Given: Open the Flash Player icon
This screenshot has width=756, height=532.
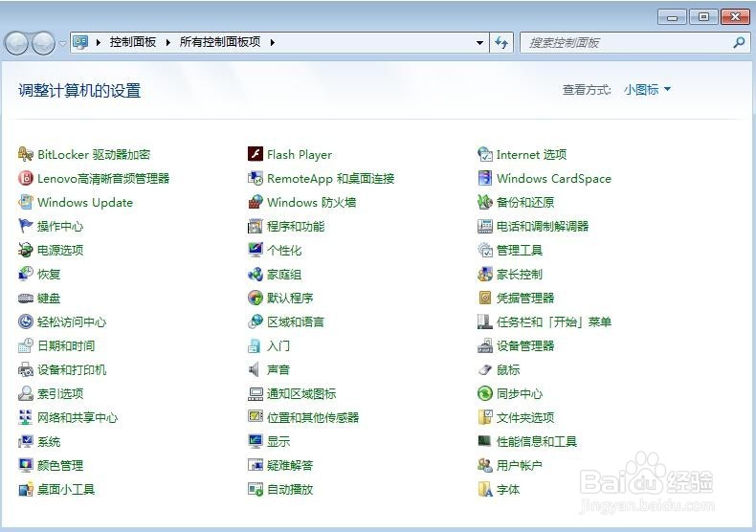Looking at the screenshot, I should pyautogui.click(x=256, y=154).
